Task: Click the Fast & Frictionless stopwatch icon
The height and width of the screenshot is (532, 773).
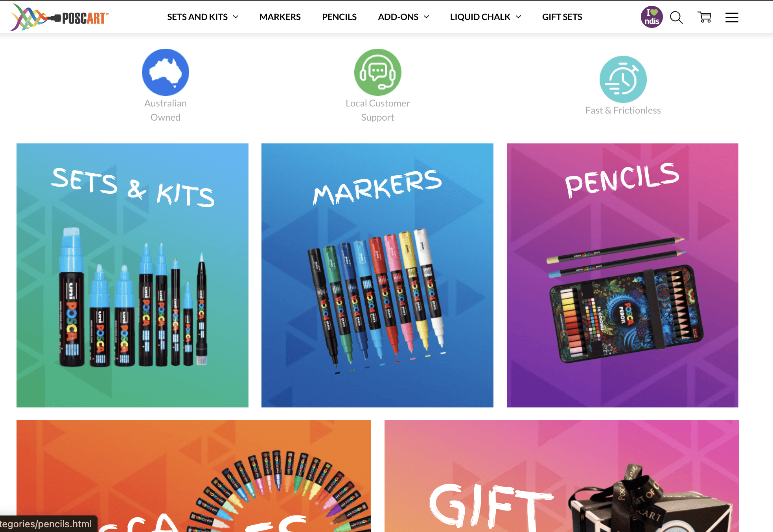Action: (x=623, y=79)
